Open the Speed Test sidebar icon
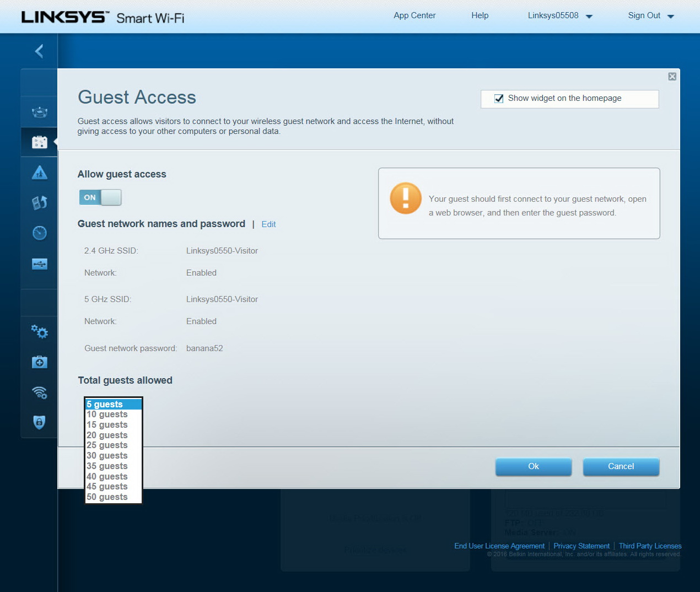The width and height of the screenshot is (700, 592). point(39,233)
